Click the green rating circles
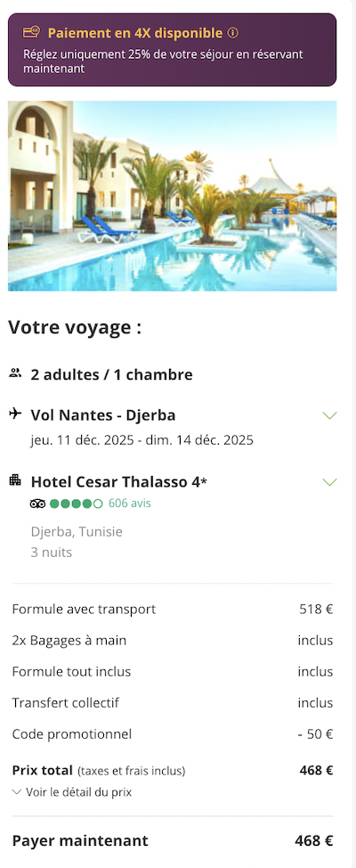This screenshot has height=868, width=356. pos(76,504)
